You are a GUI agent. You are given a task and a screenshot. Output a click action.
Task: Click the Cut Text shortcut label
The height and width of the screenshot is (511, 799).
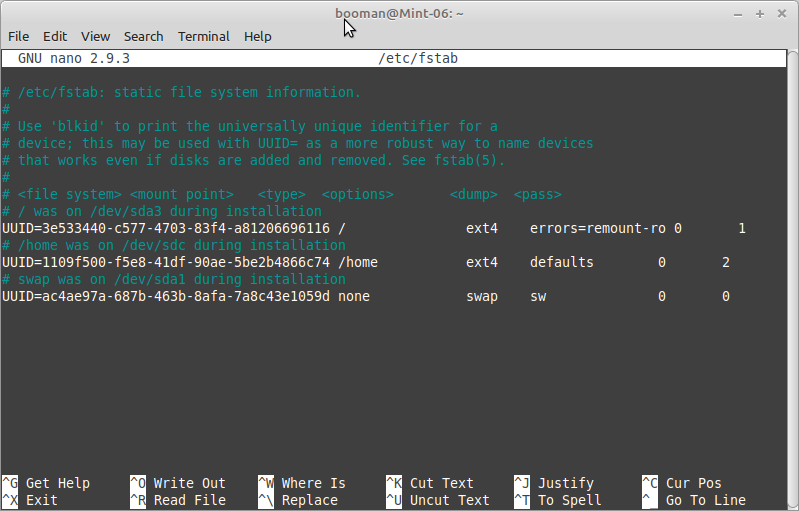(x=441, y=483)
